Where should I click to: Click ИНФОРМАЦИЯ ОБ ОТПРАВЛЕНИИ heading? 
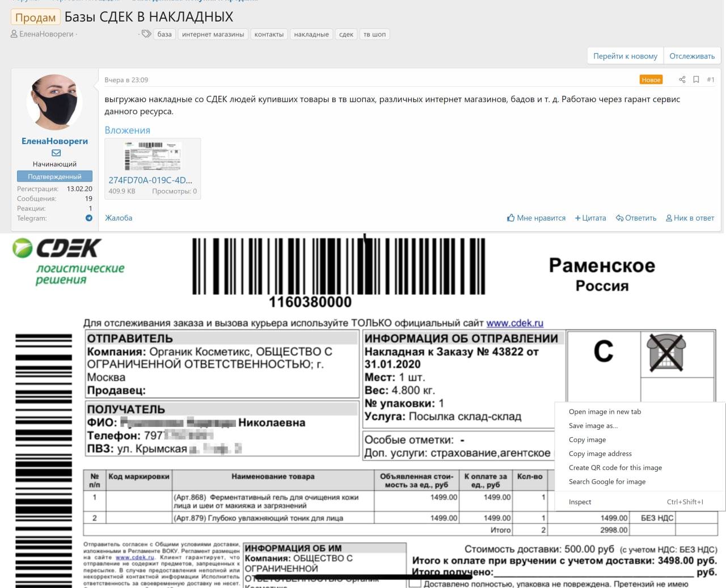pos(461,339)
